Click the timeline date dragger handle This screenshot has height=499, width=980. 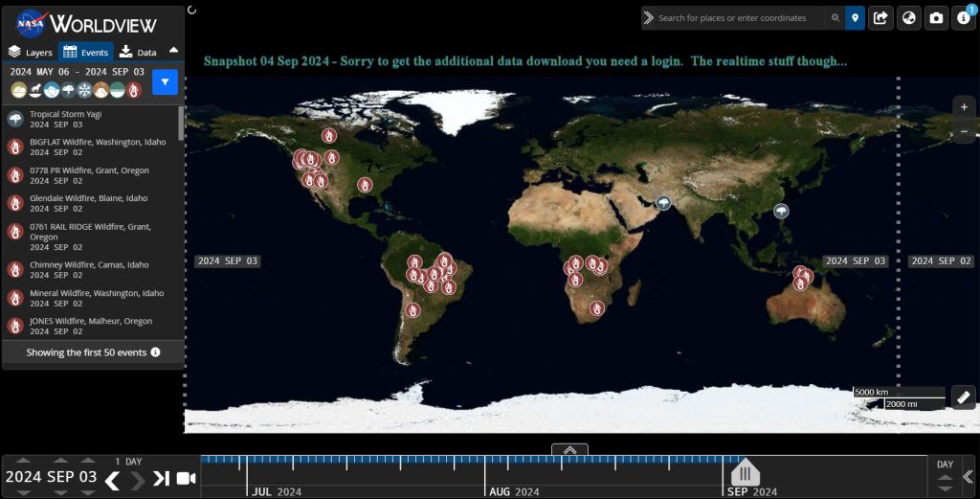coord(745,473)
